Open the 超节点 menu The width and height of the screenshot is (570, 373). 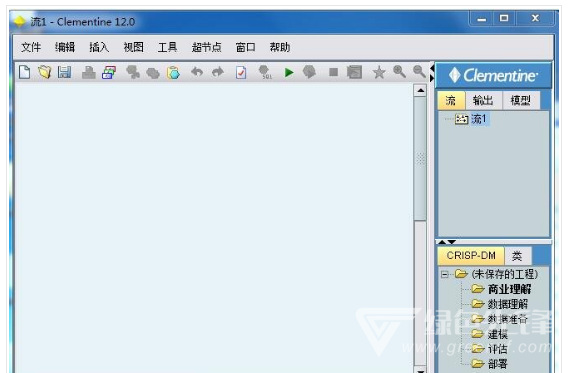click(206, 47)
